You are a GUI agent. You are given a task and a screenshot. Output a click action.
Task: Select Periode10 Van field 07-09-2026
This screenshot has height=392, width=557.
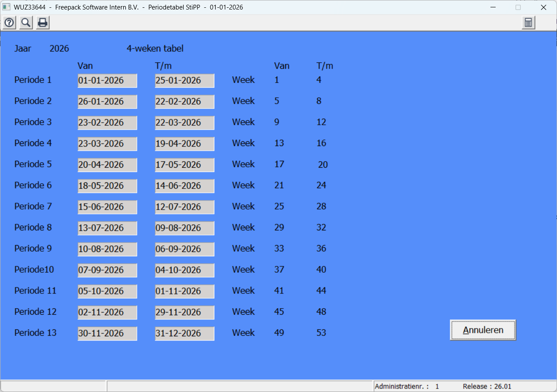pyautogui.click(x=107, y=270)
